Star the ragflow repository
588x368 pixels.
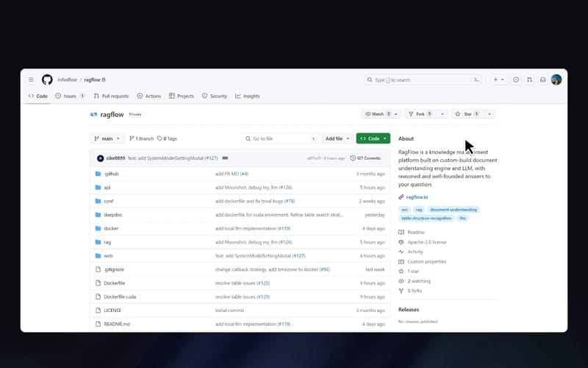[x=467, y=114]
